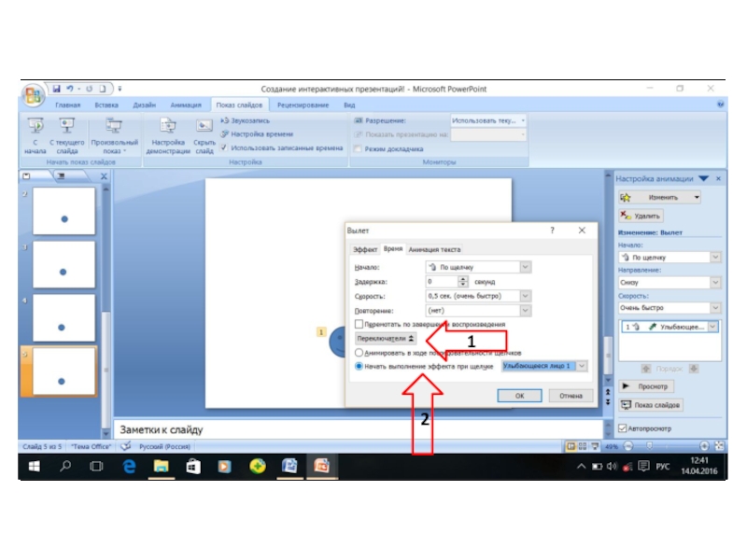Select Анимировать в ходе последовательности щелчков
747x560 pixels.
pos(359,353)
